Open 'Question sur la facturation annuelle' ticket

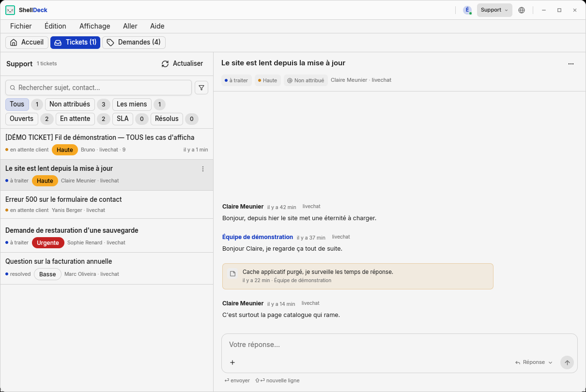[107, 268]
